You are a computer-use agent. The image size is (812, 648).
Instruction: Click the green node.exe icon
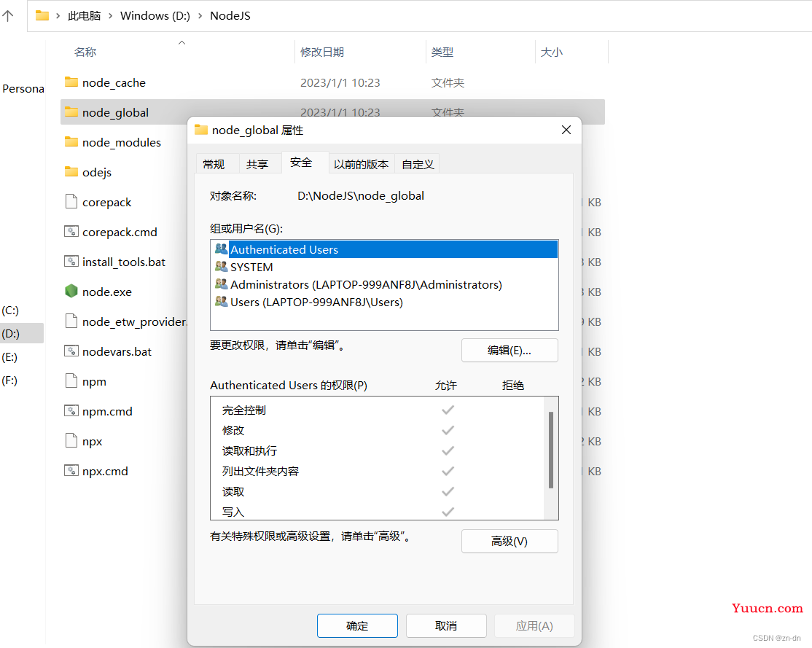click(71, 291)
